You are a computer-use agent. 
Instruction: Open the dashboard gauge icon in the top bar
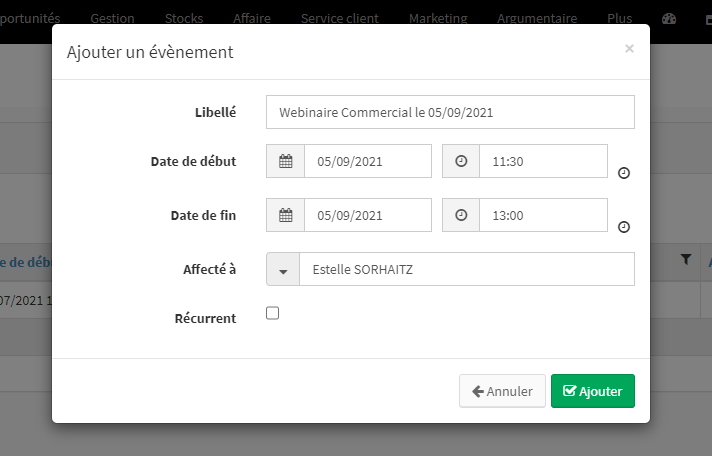pos(669,19)
